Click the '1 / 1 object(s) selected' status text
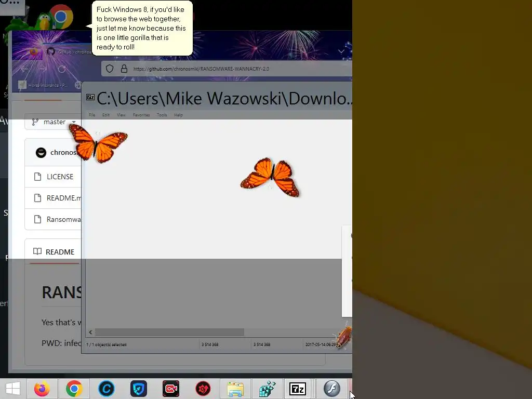This screenshot has width=532, height=399. [x=107, y=345]
